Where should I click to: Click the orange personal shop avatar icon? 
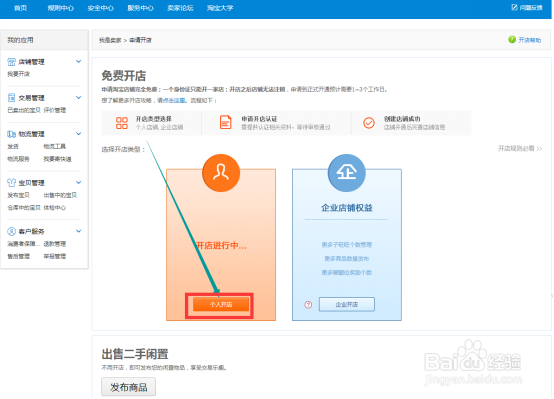click(x=221, y=173)
